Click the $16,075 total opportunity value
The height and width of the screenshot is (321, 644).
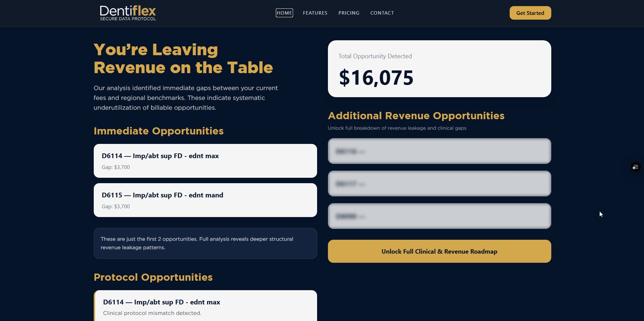(376, 78)
